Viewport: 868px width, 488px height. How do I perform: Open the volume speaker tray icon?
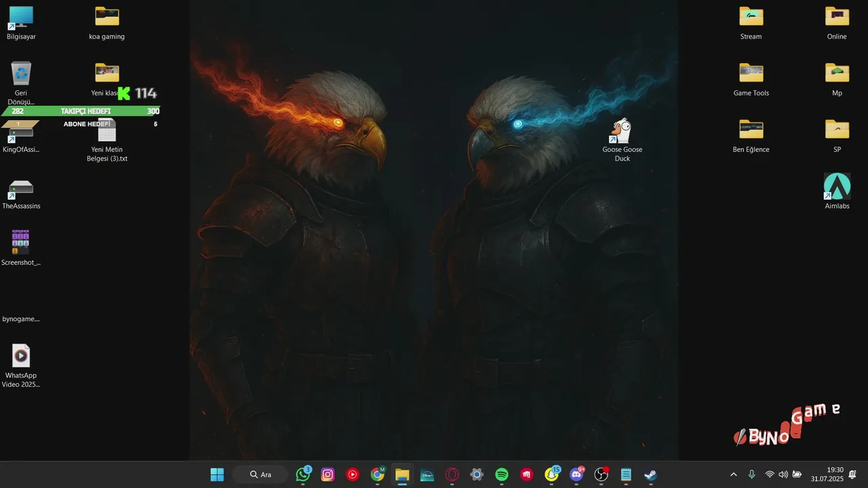(783, 474)
